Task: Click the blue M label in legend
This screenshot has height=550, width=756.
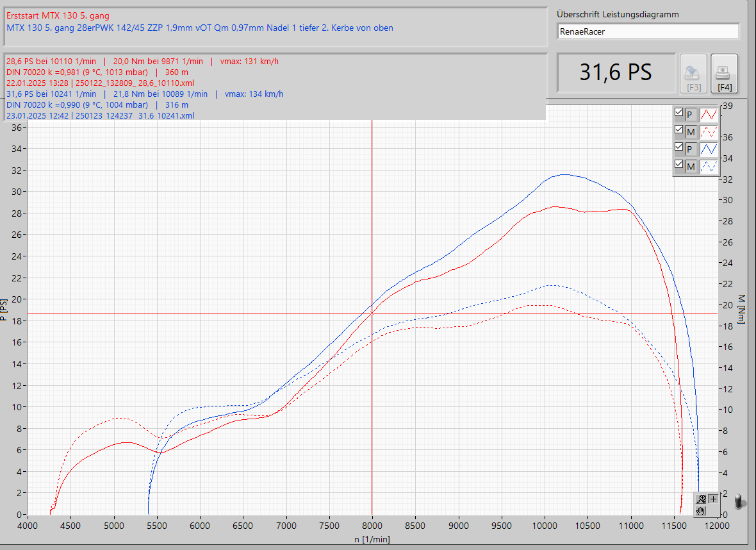Action: (690, 167)
